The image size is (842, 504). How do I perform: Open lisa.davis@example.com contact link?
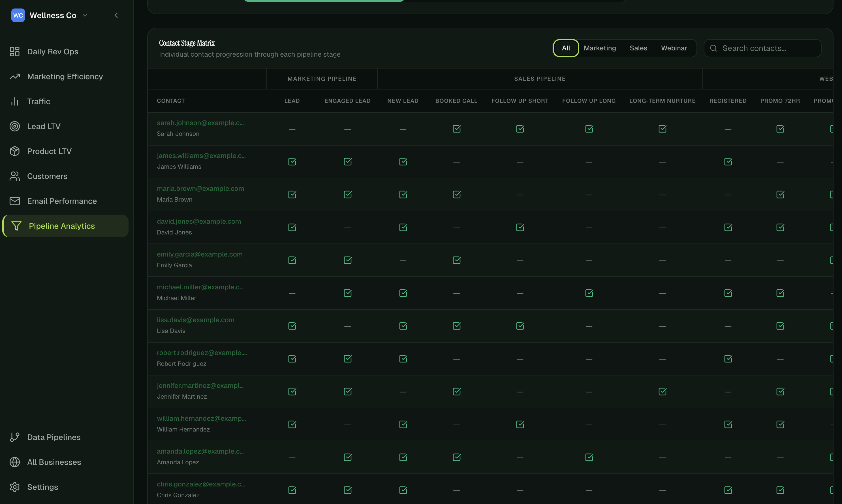click(196, 320)
